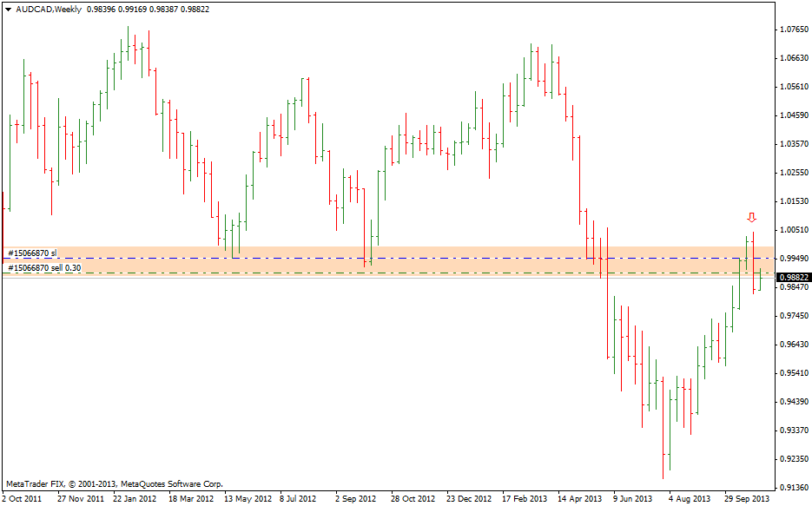The width and height of the screenshot is (812, 506).
Task: Click the 1.00510 price scale label
Action: click(x=793, y=230)
